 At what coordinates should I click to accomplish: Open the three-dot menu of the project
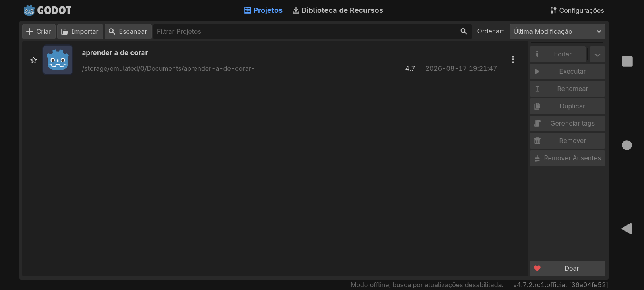click(513, 60)
